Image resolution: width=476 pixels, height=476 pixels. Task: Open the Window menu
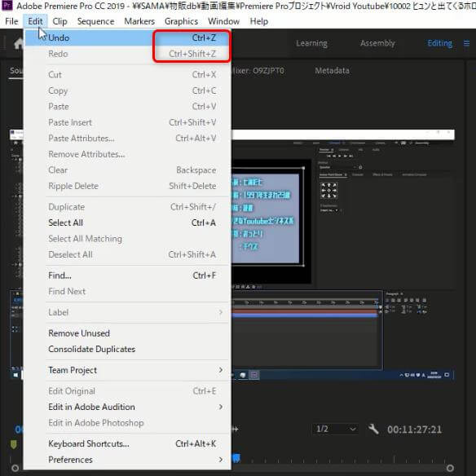pyautogui.click(x=223, y=21)
